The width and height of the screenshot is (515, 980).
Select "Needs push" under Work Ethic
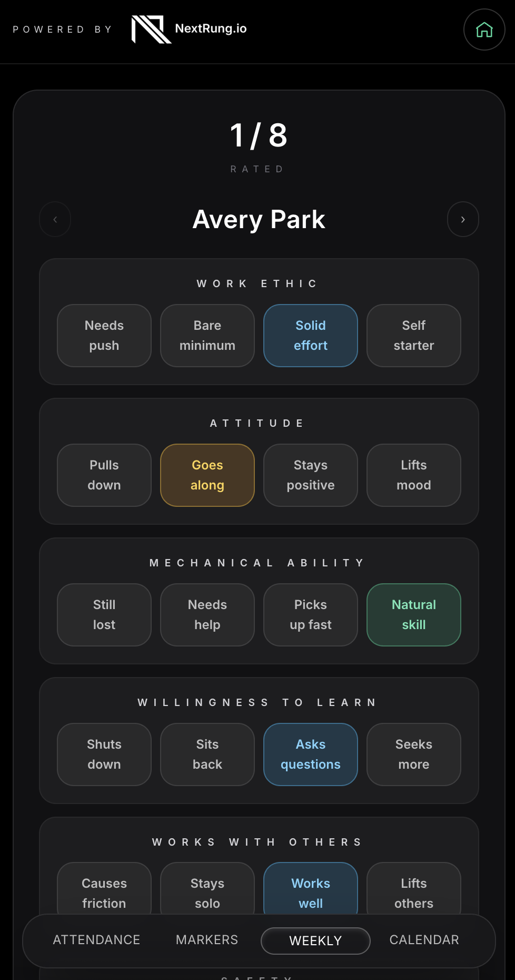(x=104, y=336)
